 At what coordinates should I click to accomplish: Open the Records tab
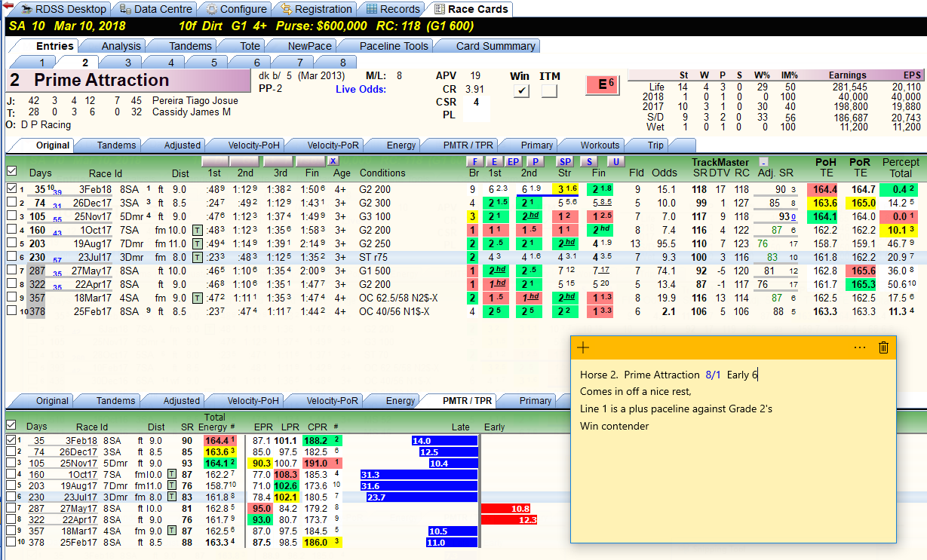pyautogui.click(x=392, y=9)
